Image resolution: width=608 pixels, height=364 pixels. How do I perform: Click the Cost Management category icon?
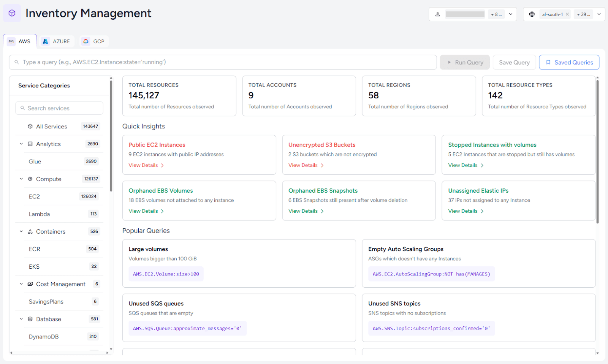[x=30, y=284]
